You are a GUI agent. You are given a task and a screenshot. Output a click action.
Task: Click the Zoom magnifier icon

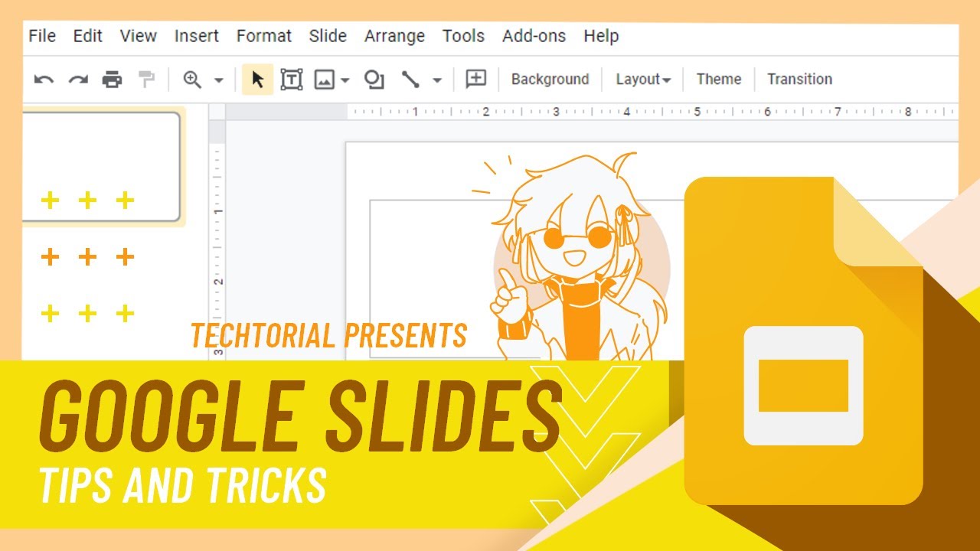[192, 80]
